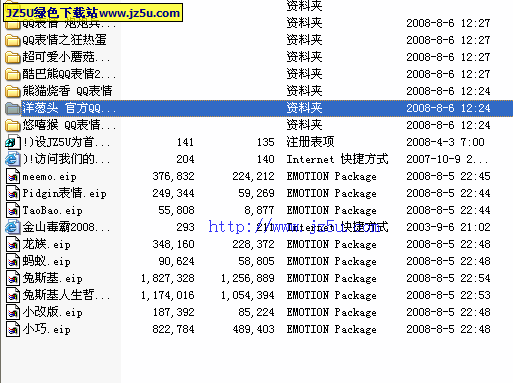The height and width of the screenshot is (383, 513).
Task: Click the 蚂蚁.eip file icon
Action: pyautogui.click(x=13, y=261)
